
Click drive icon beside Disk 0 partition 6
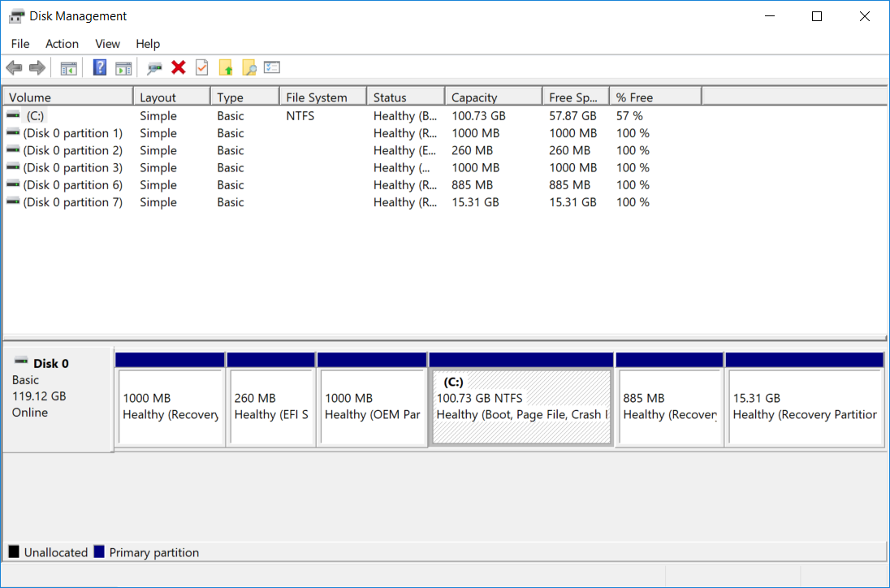point(13,184)
